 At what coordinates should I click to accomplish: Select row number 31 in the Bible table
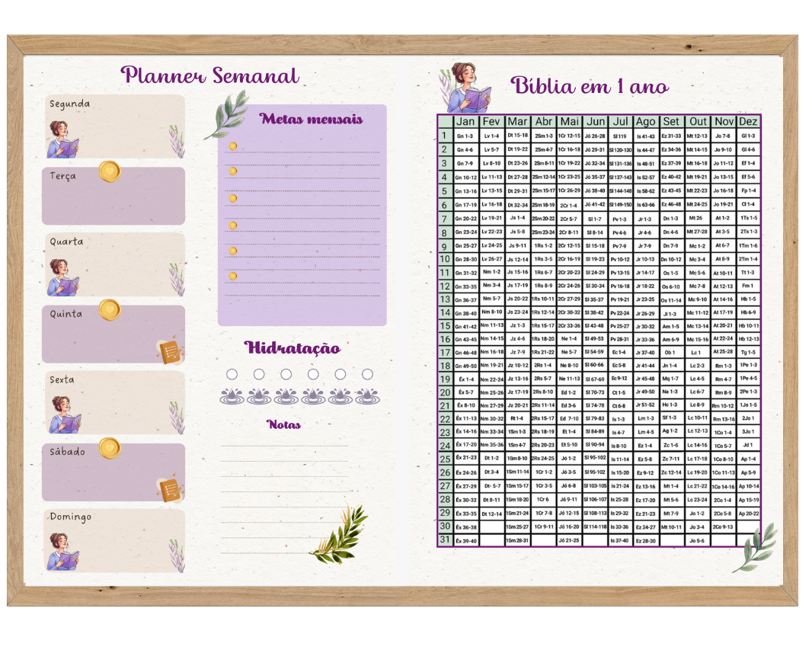[445, 539]
